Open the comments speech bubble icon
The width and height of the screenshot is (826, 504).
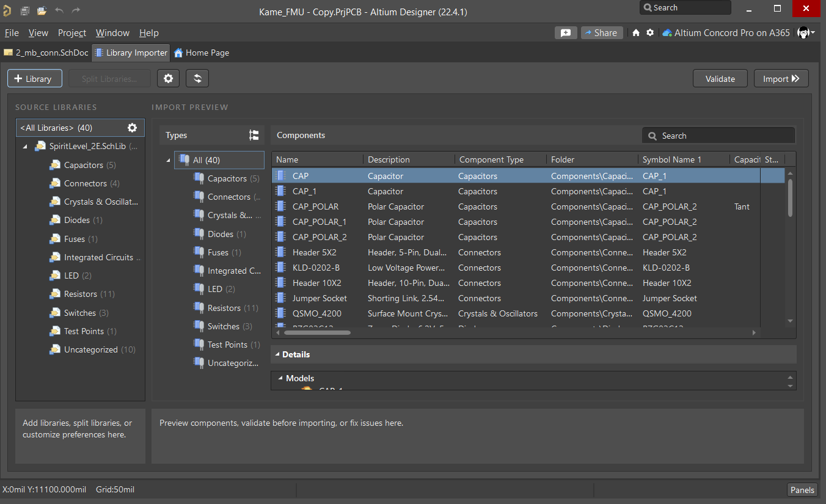pos(566,32)
